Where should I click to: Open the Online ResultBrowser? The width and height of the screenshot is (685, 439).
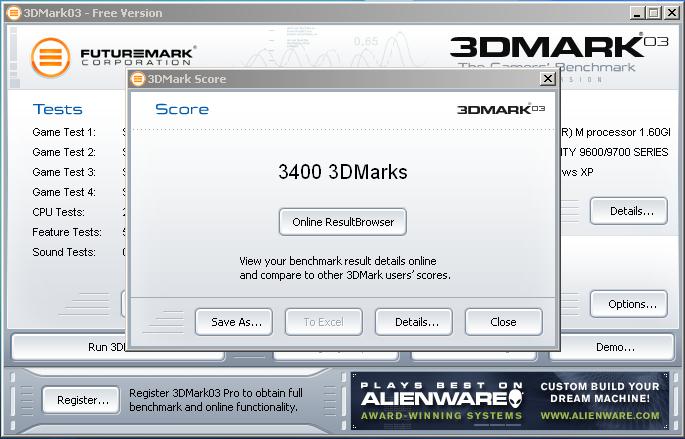pyautogui.click(x=342, y=222)
